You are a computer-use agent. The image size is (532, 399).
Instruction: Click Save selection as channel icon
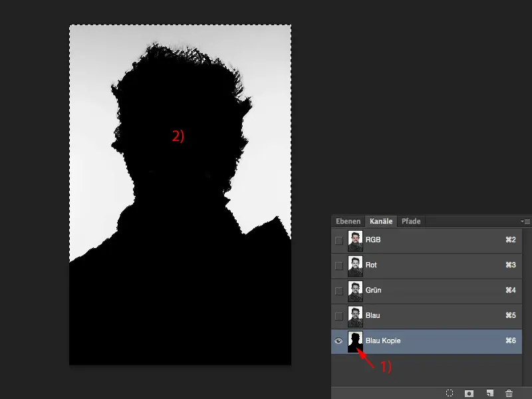(x=469, y=393)
